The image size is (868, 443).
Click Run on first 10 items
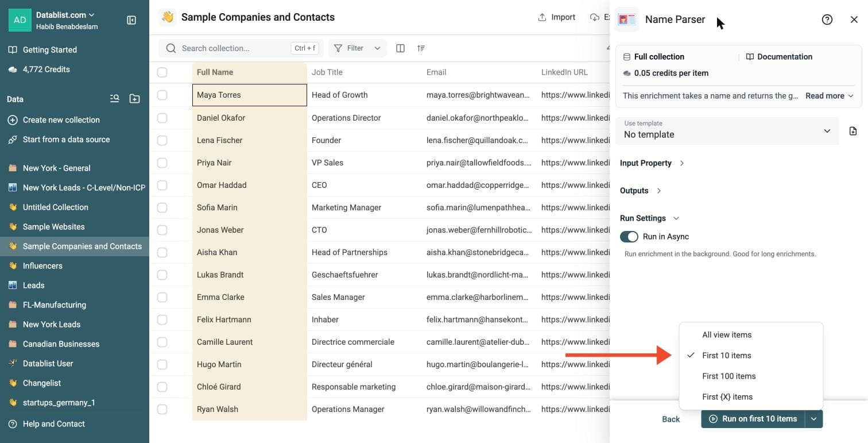(753, 419)
